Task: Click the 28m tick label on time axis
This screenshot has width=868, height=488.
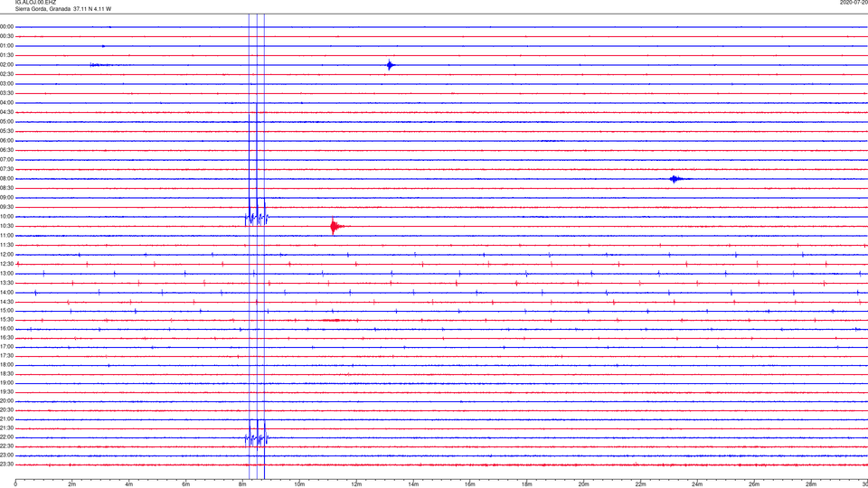Action: tap(811, 484)
